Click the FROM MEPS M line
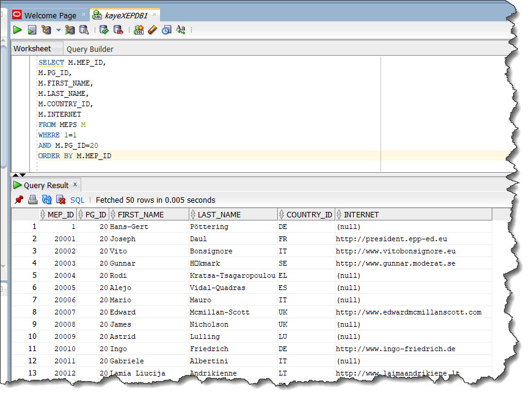Image resolution: width=532 pixels, height=400 pixels. point(62,125)
